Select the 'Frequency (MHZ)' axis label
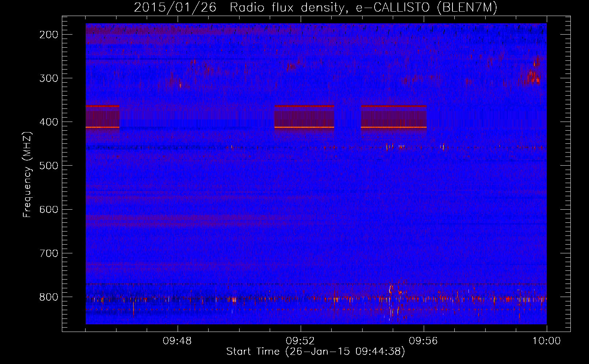589x364 pixels. (27, 175)
